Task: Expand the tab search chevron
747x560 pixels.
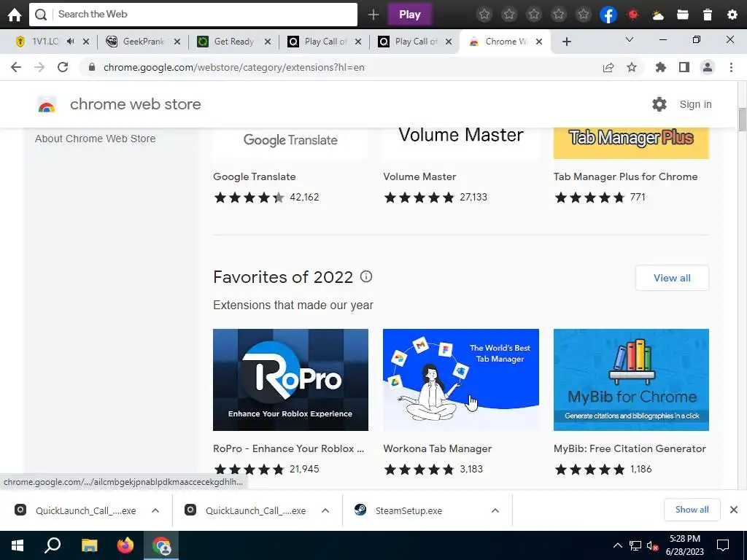Action: (x=630, y=39)
